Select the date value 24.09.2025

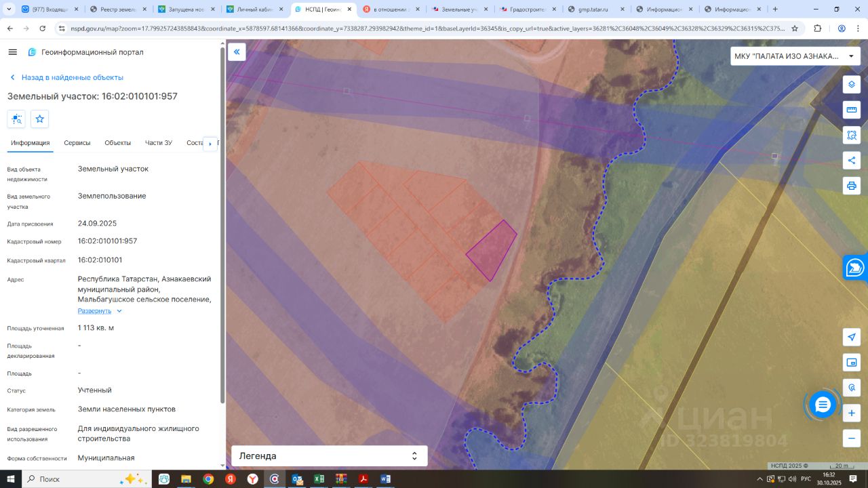tap(97, 223)
